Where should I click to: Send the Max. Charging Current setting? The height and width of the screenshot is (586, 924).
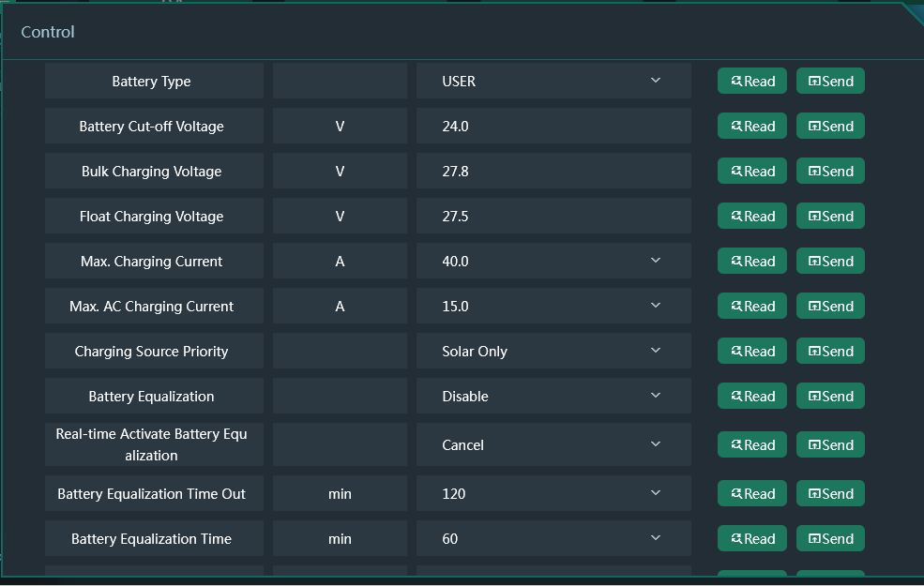pyautogui.click(x=830, y=262)
